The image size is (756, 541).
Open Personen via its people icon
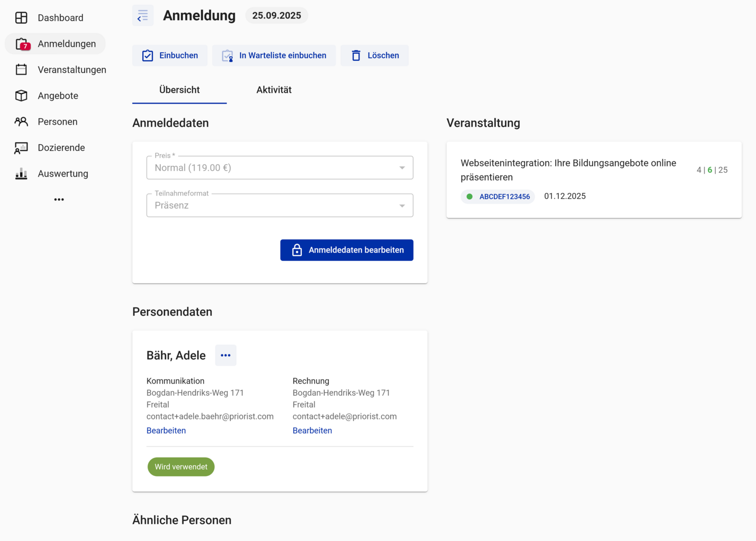point(21,122)
